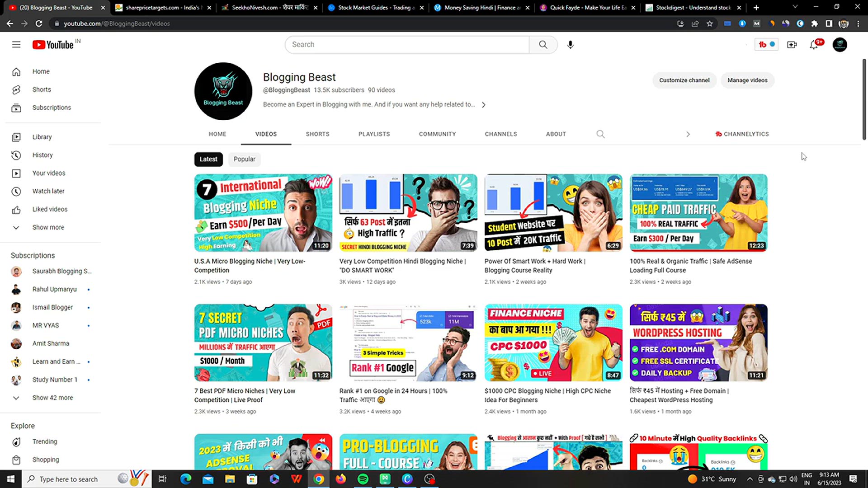
Task: Open the Rank #1 Google video thumbnail
Action: [x=408, y=343]
